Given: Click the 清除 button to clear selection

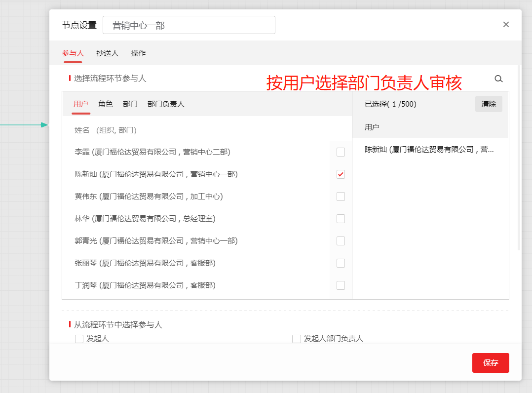Looking at the screenshot, I should point(489,104).
